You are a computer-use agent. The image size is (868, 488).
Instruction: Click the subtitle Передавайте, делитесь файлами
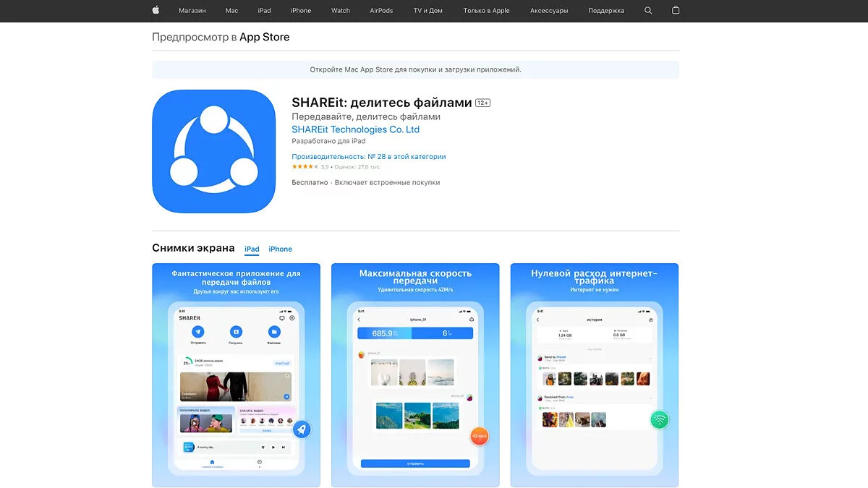366,116
